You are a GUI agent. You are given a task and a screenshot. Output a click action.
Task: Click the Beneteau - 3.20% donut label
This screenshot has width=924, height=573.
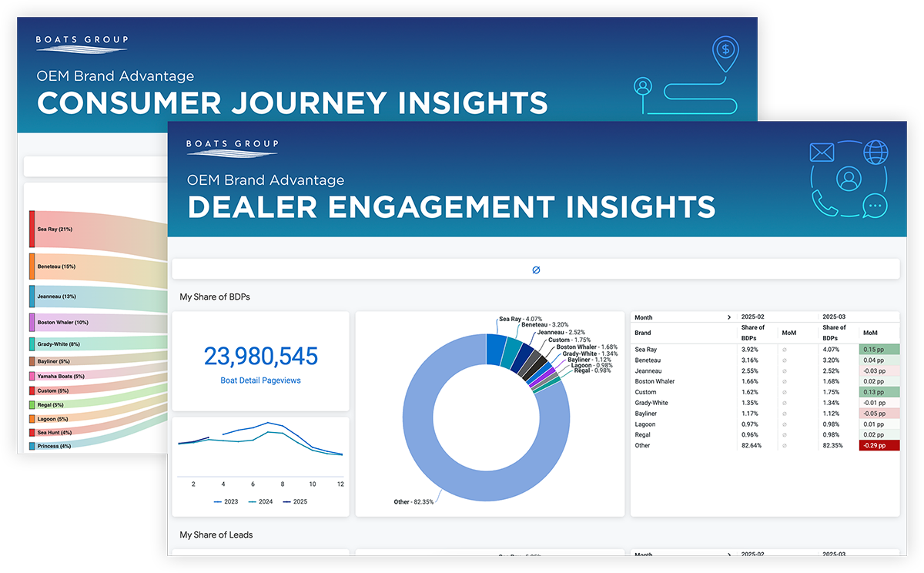pos(545,325)
